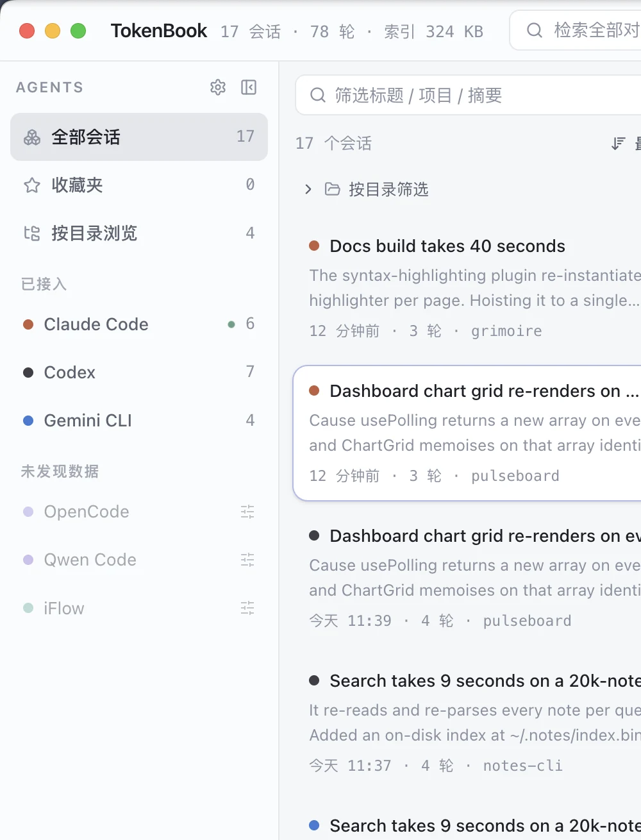641x840 pixels.
Task: Open the 收藏夹 favorites list
Action: click(139, 185)
